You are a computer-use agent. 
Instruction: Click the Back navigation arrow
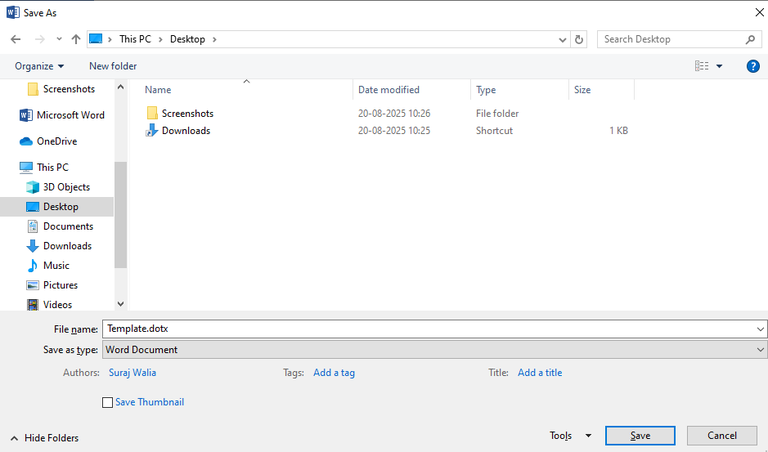click(16, 39)
